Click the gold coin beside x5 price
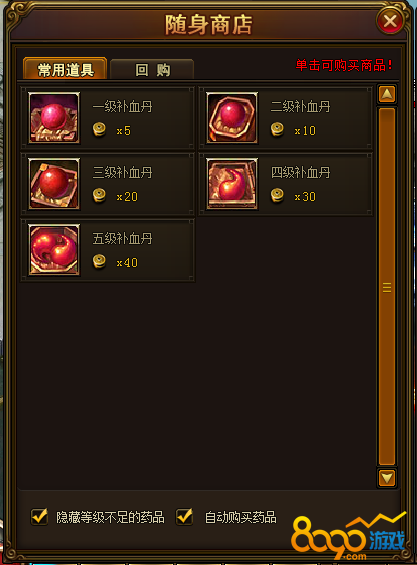This screenshot has width=417, height=565. 99,129
